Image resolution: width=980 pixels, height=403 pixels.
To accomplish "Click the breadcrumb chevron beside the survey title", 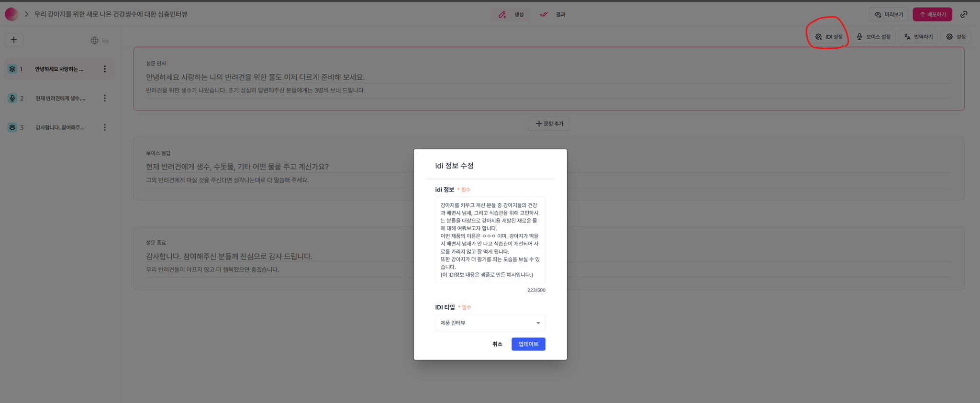I will [x=26, y=14].
